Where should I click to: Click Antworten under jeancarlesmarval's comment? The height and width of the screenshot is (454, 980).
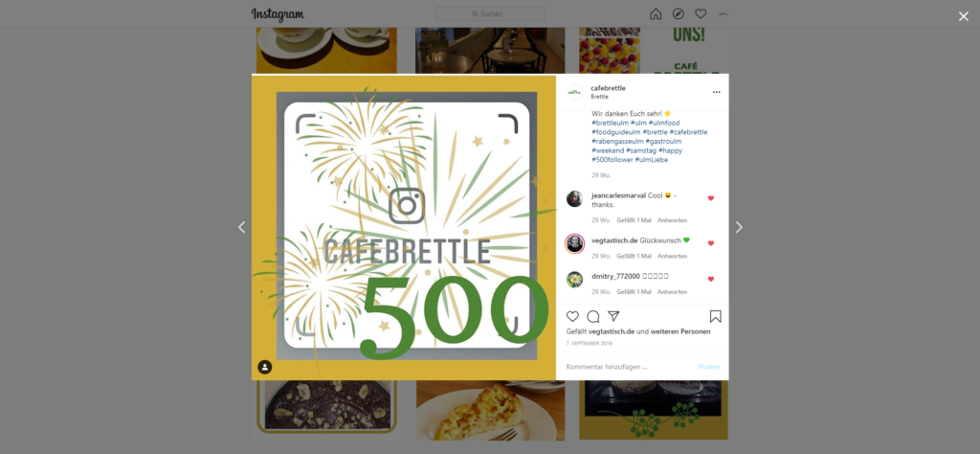[672, 220]
